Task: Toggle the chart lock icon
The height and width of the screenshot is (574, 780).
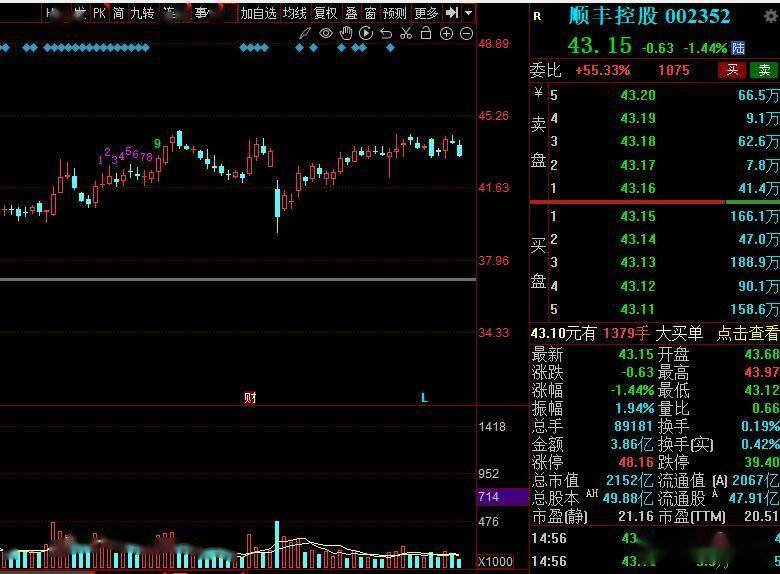Action: pos(426,33)
